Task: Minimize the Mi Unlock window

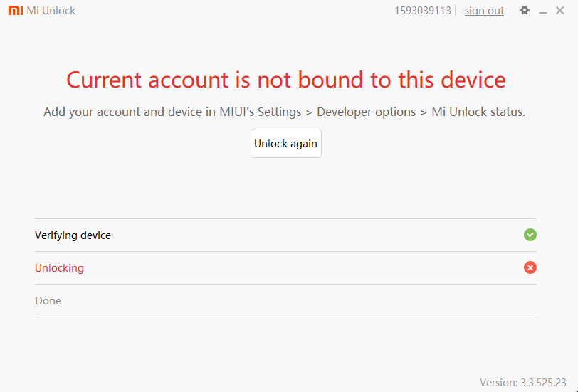Action: (542, 11)
